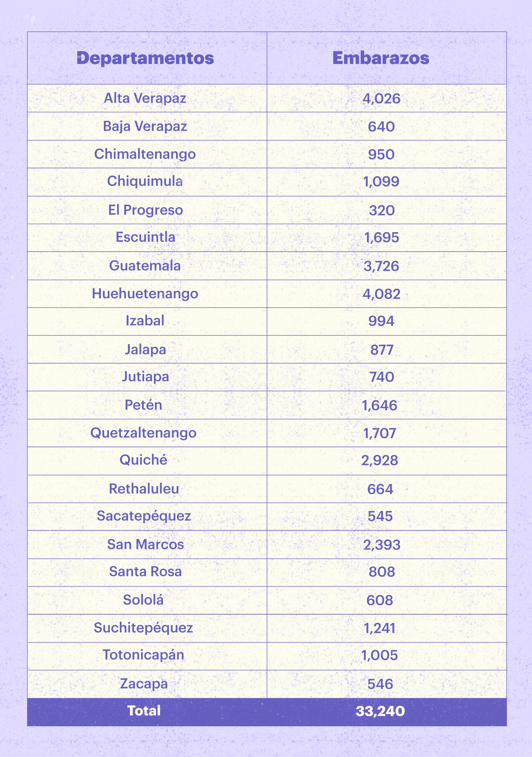Click the Jalapa value 877
Image resolution: width=532 pixels, height=757 pixels.
pyautogui.click(x=382, y=350)
